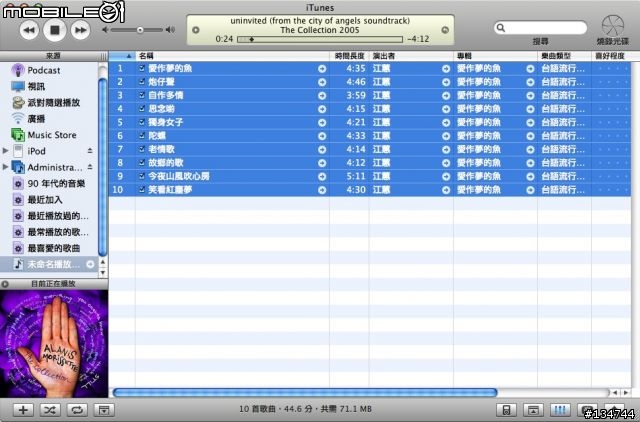Skip back with the previous track button
Image resolution: width=640 pixels, height=422 pixels.
pos(29,30)
